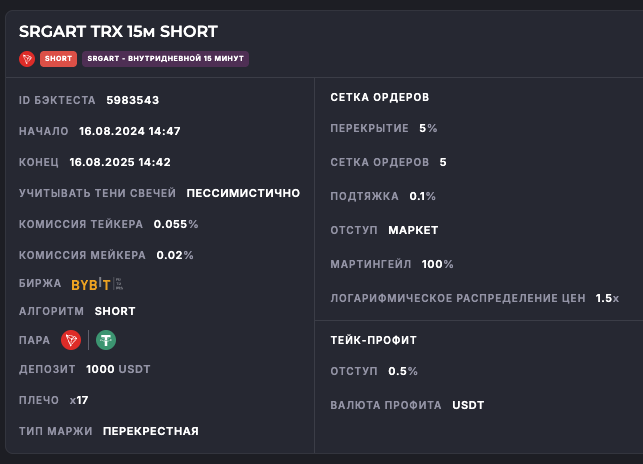Screen dimensions: 643x464
Task: Click the ПЕРЕКРЕСТНАЯ margin type value
Action: (151, 431)
